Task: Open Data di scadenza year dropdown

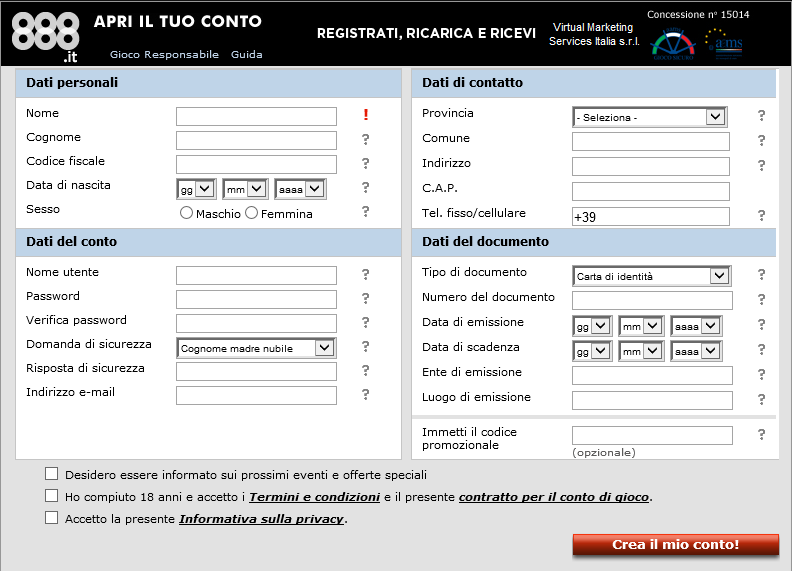Action: coord(697,351)
